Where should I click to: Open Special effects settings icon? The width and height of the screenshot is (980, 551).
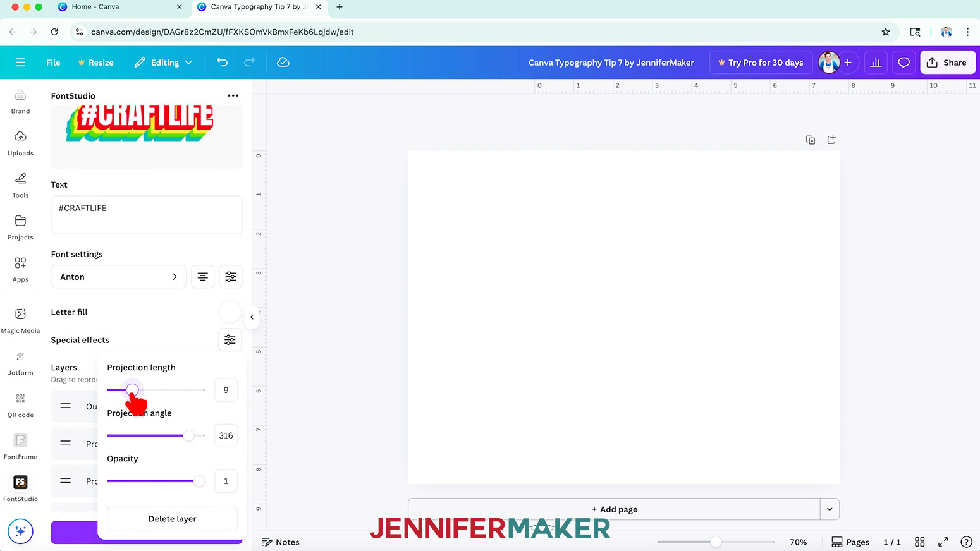tap(230, 340)
